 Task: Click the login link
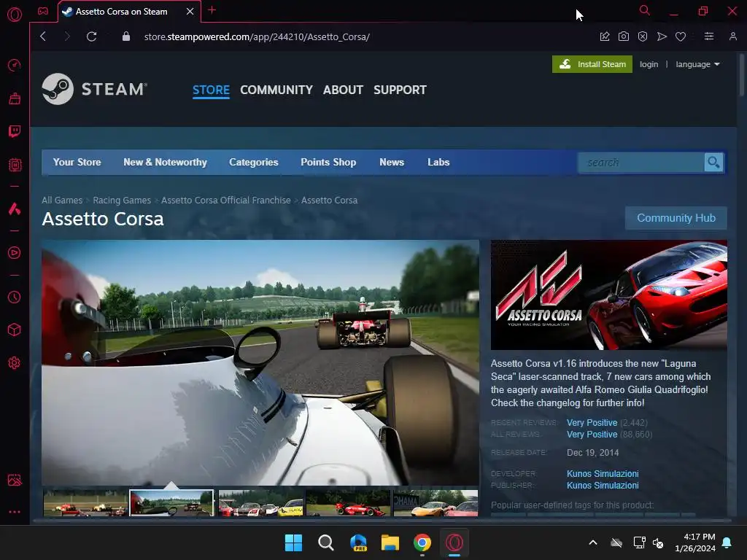point(649,64)
